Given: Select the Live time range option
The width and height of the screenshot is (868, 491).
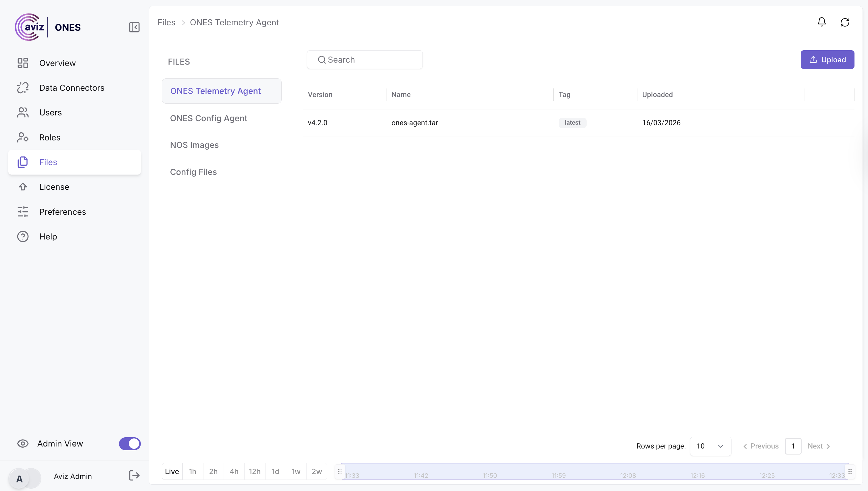Looking at the screenshot, I should click(172, 471).
